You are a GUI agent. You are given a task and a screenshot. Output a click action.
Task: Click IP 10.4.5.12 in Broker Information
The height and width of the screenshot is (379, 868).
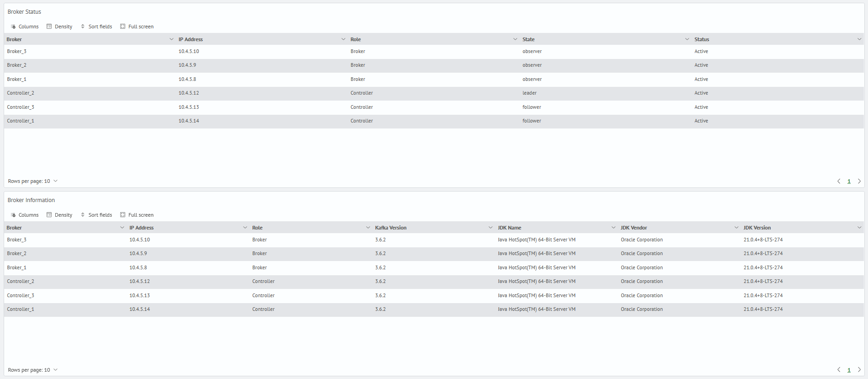click(x=139, y=281)
